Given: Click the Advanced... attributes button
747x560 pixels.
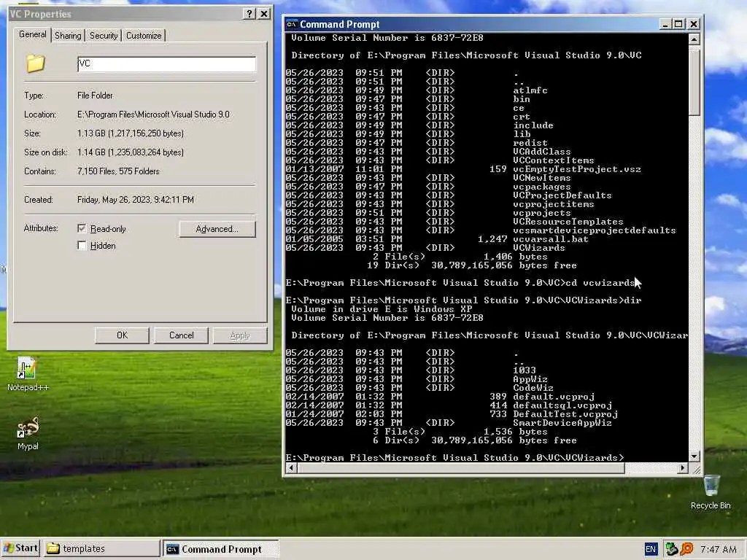Looking at the screenshot, I should pyautogui.click(x=217, y=229).
